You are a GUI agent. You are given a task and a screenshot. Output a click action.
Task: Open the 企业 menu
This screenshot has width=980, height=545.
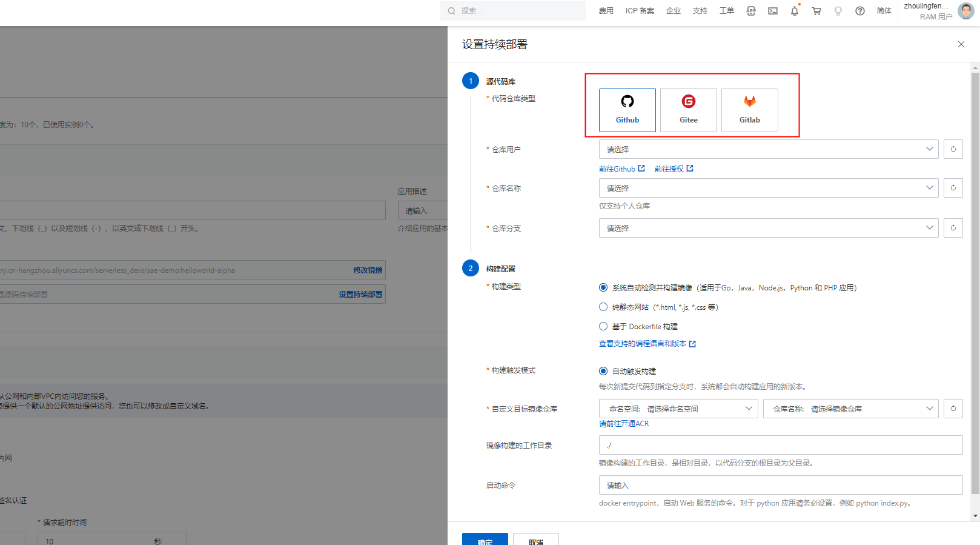674,11
